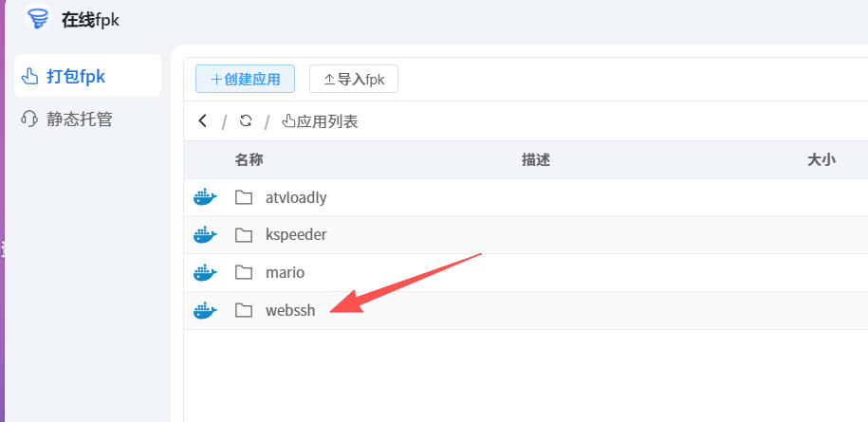Click the folder icon beside webssh
The width and height of the screenshot is (868, 422).
(244, 310)
